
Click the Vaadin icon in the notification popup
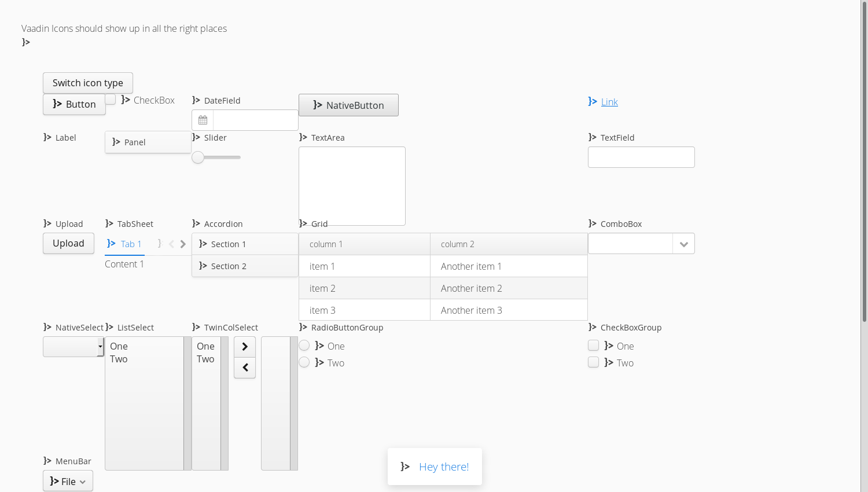pyautogui.click(x=405, y=467)
